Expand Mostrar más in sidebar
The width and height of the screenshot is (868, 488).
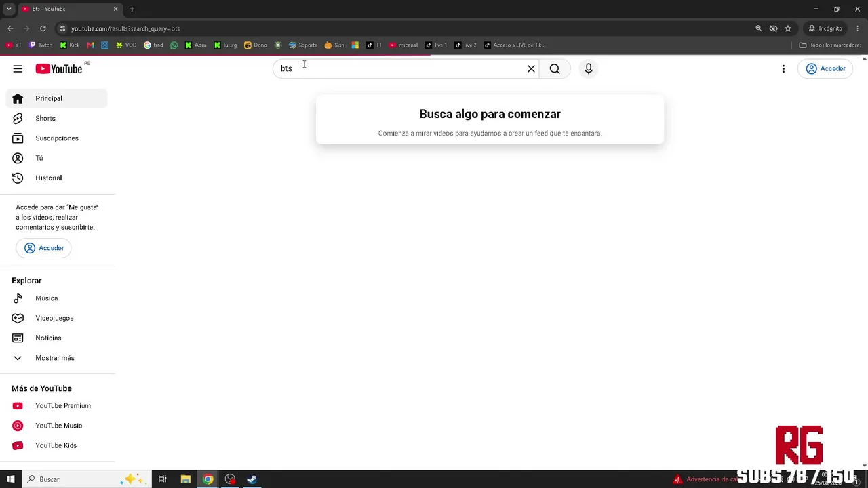(57, 358)
